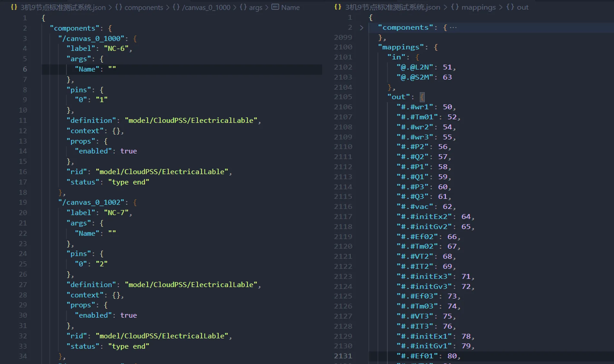The height and width of the screenshot is (364, 614).
Task: Open the out breadcrumb segment
Action: point(523,7)
